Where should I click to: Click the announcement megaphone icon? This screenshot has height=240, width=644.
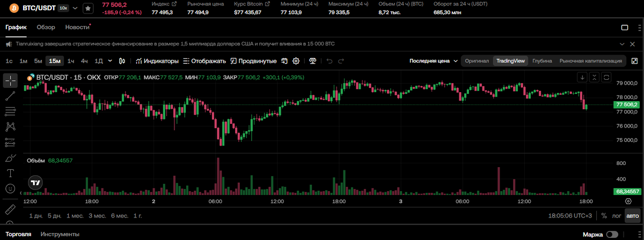tap(9, 44)
